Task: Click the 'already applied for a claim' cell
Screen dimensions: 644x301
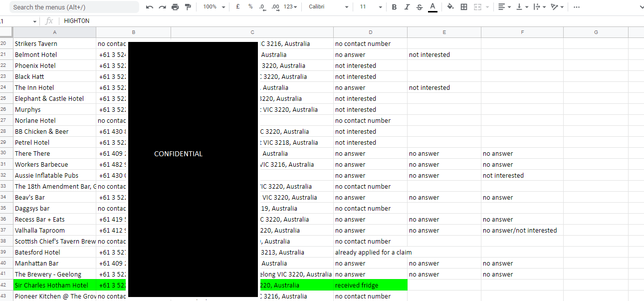Action: (373, 252)
